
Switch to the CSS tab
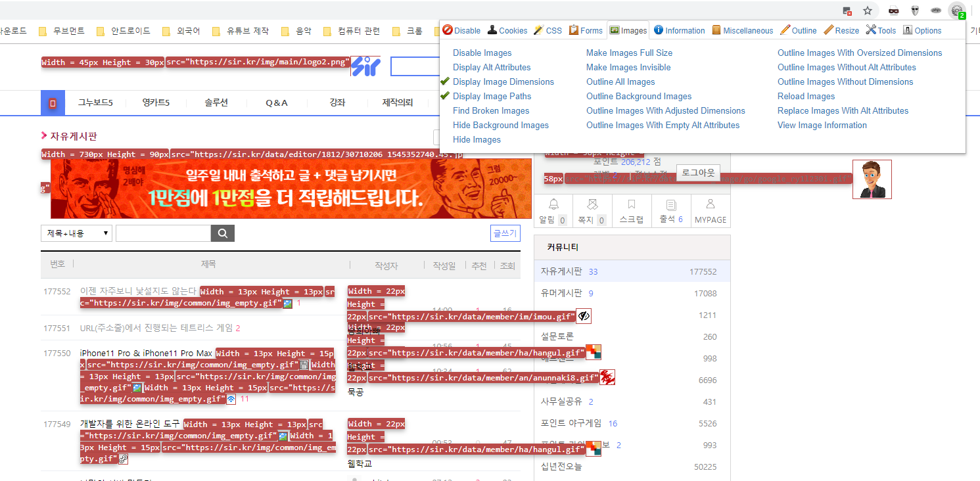[x=548, y=30]
